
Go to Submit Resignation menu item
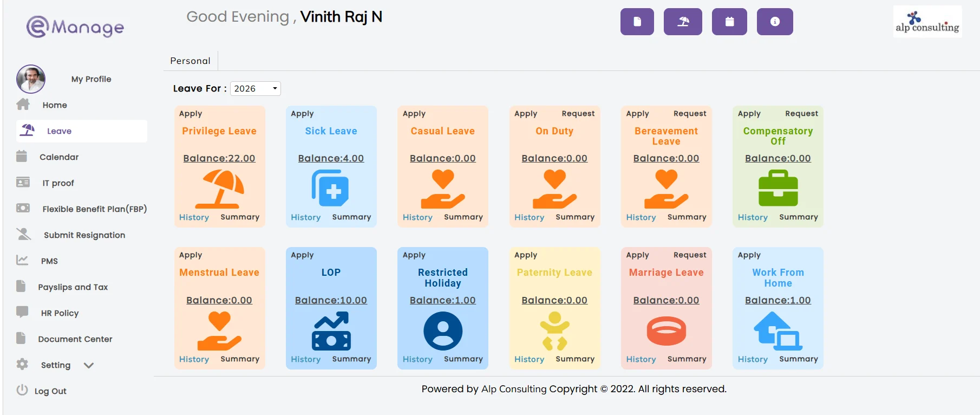pyautogui.click(x=84, y=235)
